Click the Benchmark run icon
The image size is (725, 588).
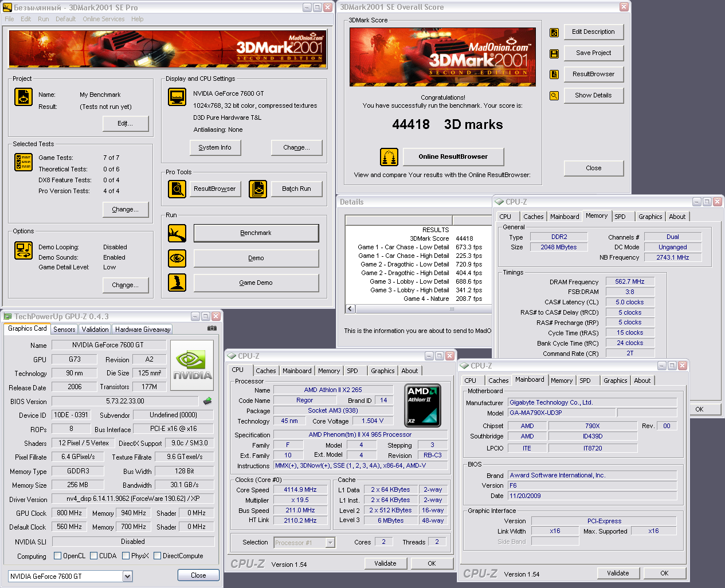tap(177, 233)
